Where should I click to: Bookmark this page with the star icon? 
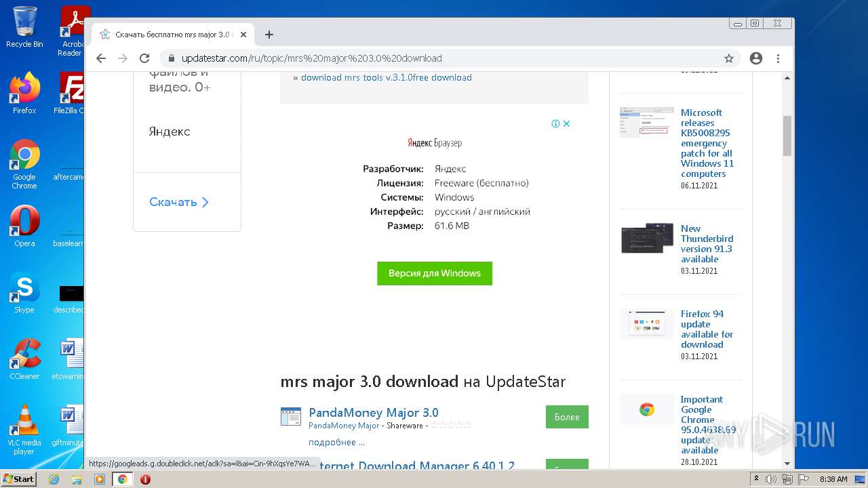click(x=729, y=58)
